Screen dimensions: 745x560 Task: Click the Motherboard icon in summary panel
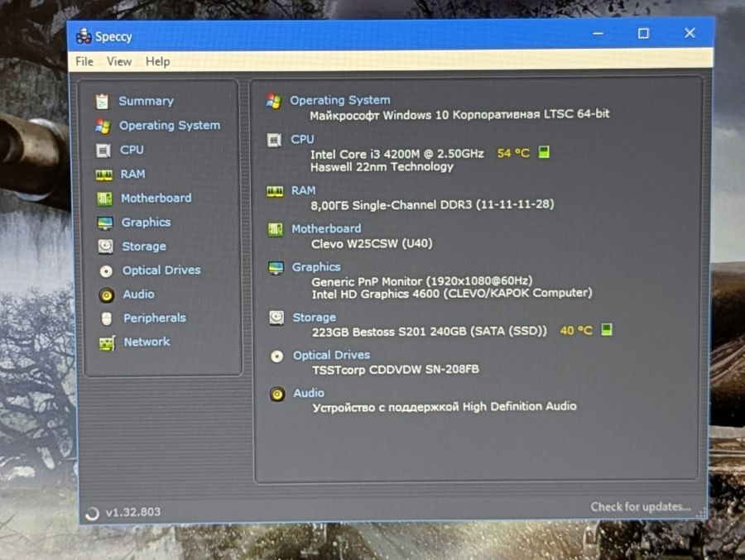click(x=275, y=230)
